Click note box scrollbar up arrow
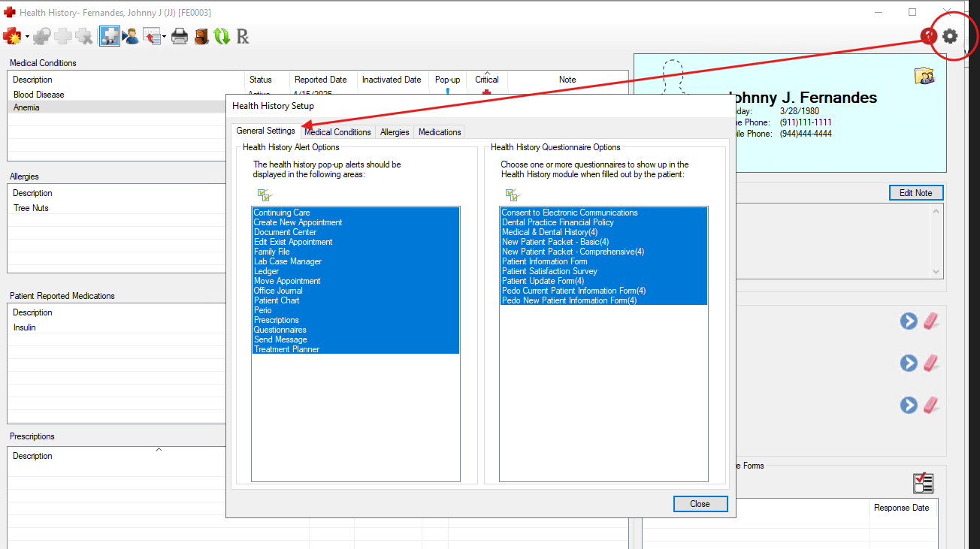The width and height of the screenshot is (980, 549). [936, 211]
